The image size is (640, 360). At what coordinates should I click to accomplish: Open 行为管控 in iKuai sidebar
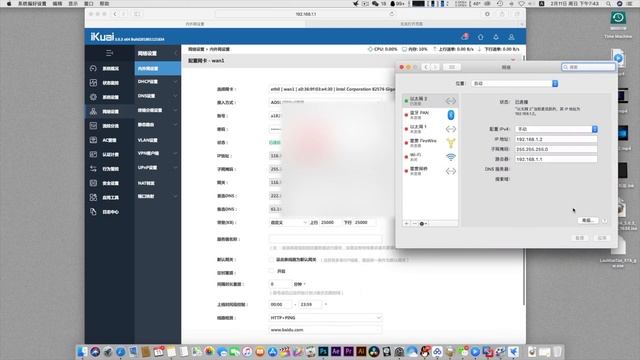click(x=109, y=169)
